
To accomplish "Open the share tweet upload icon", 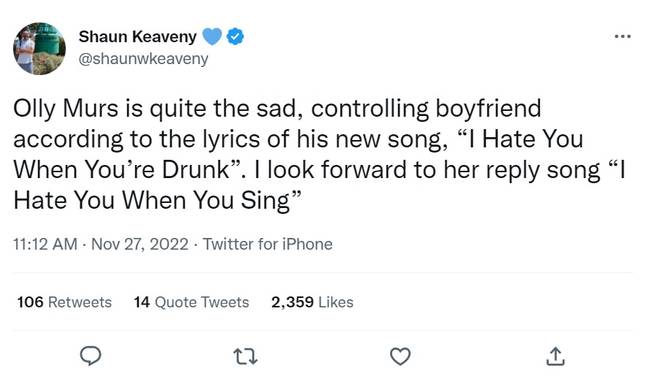I will 555,356.
